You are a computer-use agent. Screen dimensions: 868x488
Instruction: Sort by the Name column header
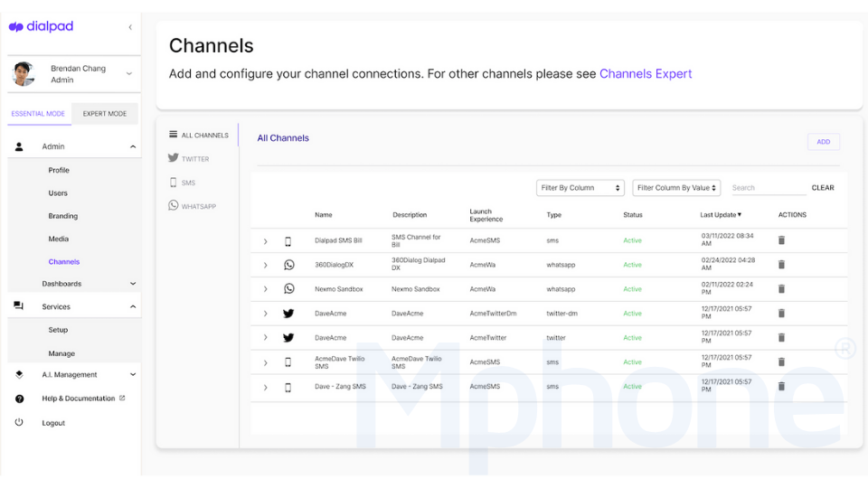click(324, 215)
